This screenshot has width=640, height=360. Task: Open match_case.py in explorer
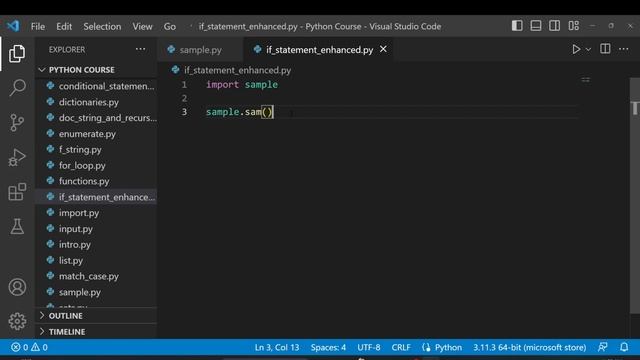pos(96,276)
